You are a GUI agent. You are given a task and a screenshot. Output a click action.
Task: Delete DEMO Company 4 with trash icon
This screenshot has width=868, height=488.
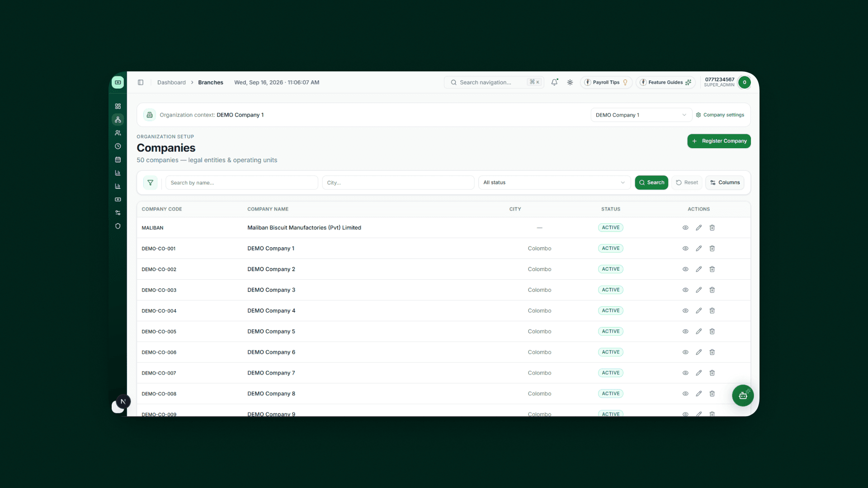(x=712, y=311)
